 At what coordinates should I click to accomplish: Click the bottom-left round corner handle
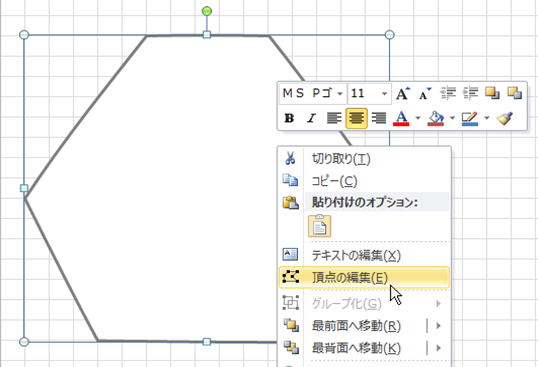(24, 342)
